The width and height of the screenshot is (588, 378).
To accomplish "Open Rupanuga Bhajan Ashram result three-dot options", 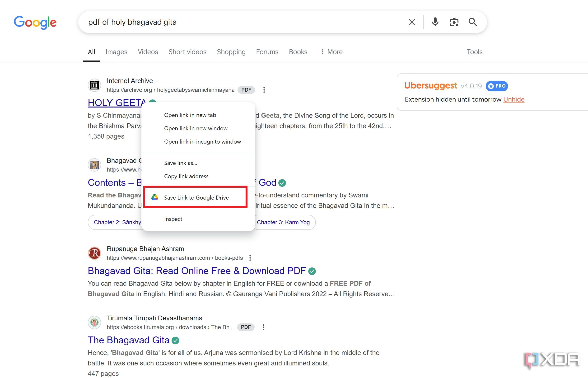I will pyautogui.click(x=250, y=258).
